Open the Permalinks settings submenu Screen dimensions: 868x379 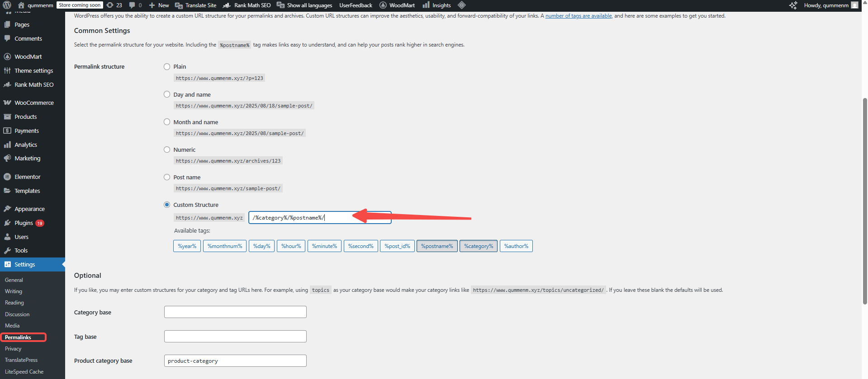coord(18,337)
